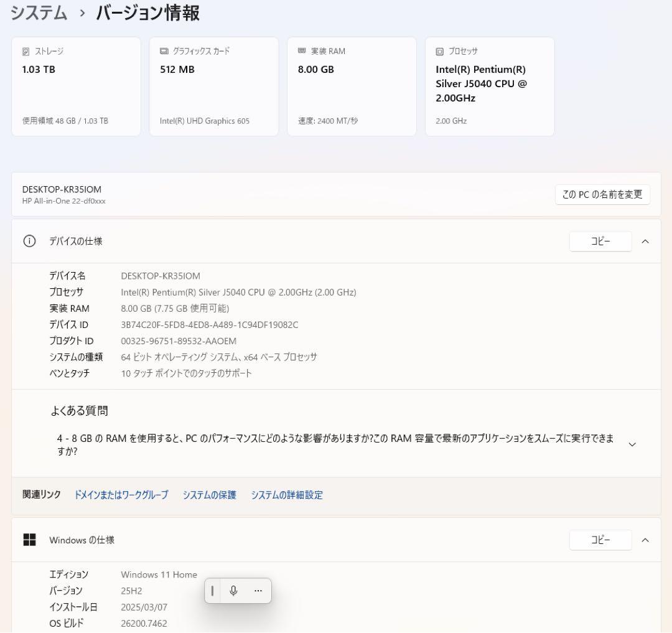This screenshot has height=633, width=672.
Task: Click the グラフィックス カード icon
Action: [163, 51]
